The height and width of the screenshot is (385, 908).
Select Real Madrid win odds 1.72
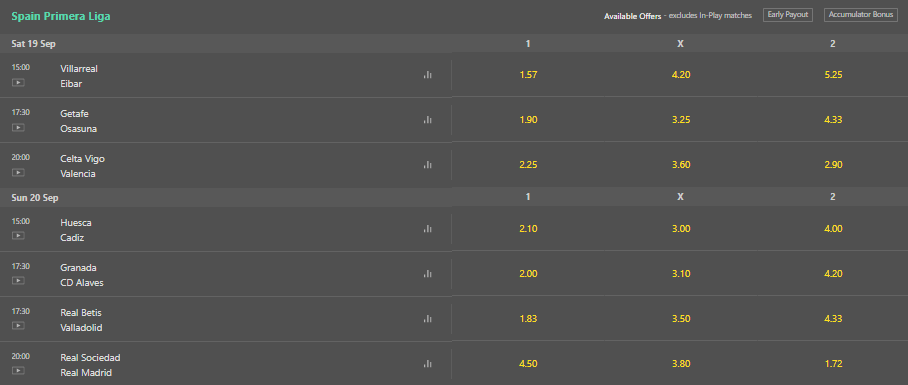click(833, 364)
